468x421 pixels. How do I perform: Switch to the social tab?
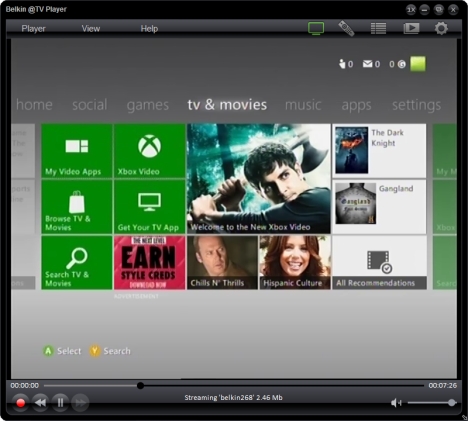click(90, 105)
